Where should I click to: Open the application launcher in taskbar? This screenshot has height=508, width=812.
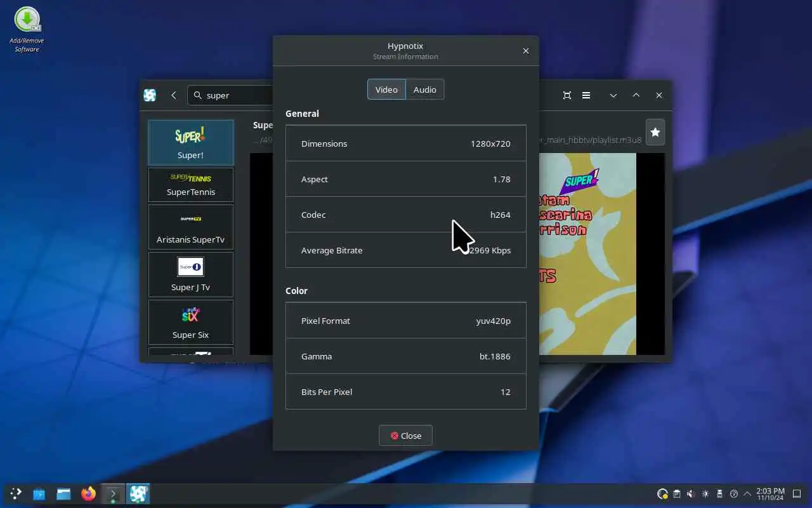tap(16, 493)
